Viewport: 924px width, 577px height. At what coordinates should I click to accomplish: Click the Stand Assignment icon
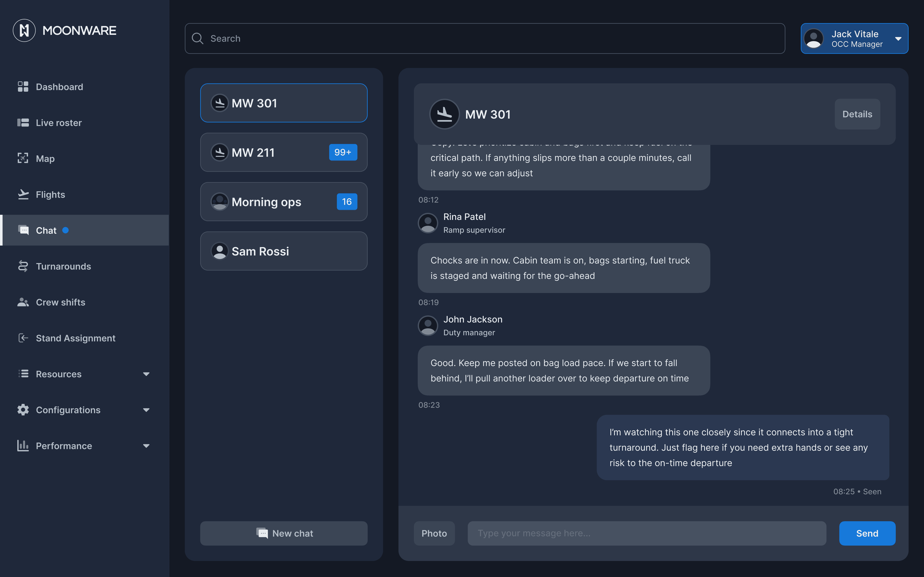(23, 338)
